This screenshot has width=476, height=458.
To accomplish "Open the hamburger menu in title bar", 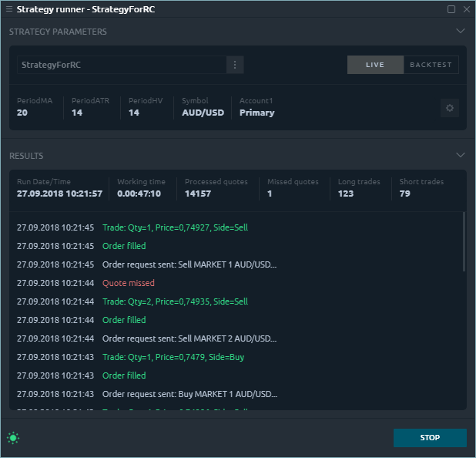I will 9,9.
